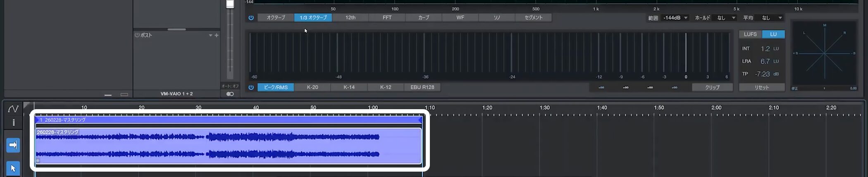Toggle the ポスト power icon
868x177 pixels.
pyautogui.click(x=137, y=35)
